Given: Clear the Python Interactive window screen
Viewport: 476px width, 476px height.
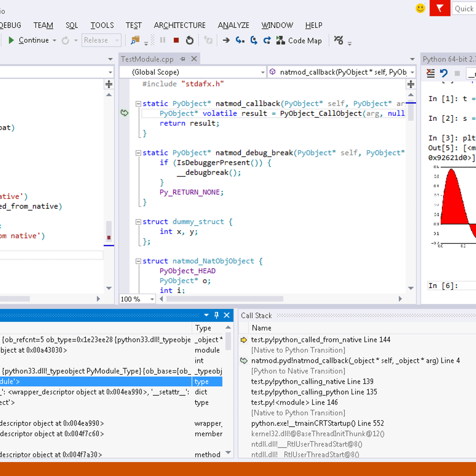Looking at the screenshot, I should click(x=430, y=73).
